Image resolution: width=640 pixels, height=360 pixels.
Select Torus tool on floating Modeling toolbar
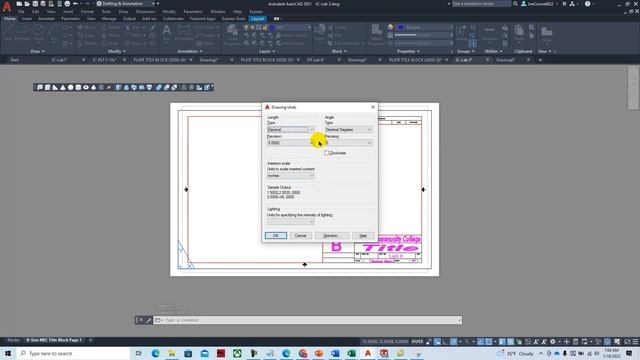(x=86, y=87)
